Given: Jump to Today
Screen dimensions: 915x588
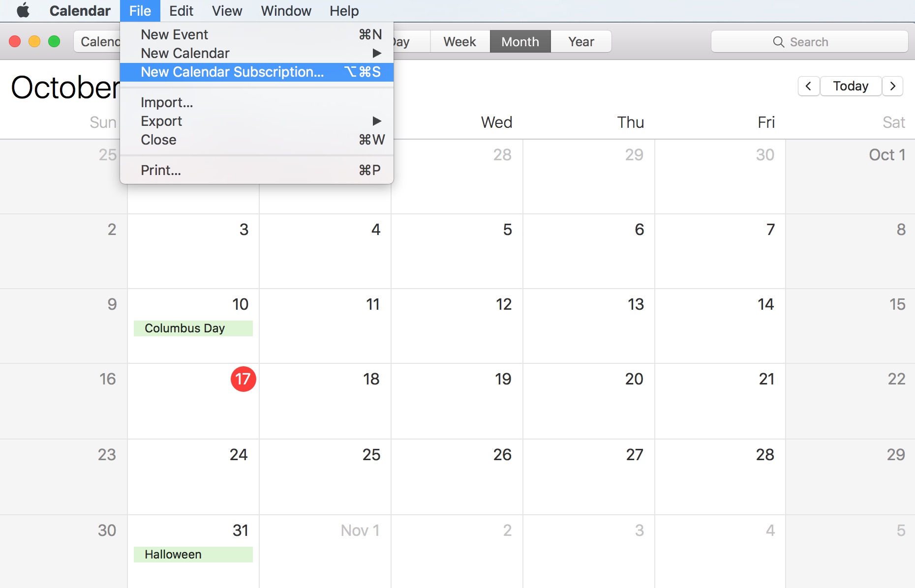Looking at the screenshot, I should 851,86.
